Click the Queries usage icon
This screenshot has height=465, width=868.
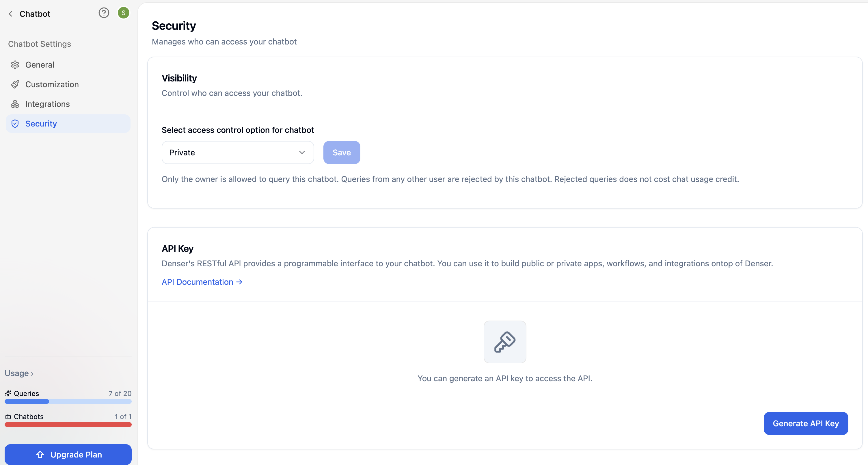pos(8,393)
